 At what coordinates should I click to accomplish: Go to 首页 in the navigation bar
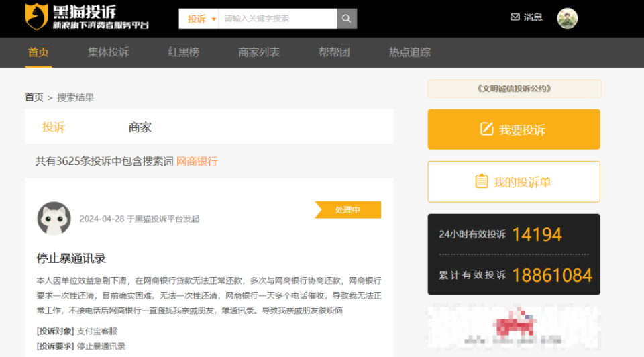38,52
